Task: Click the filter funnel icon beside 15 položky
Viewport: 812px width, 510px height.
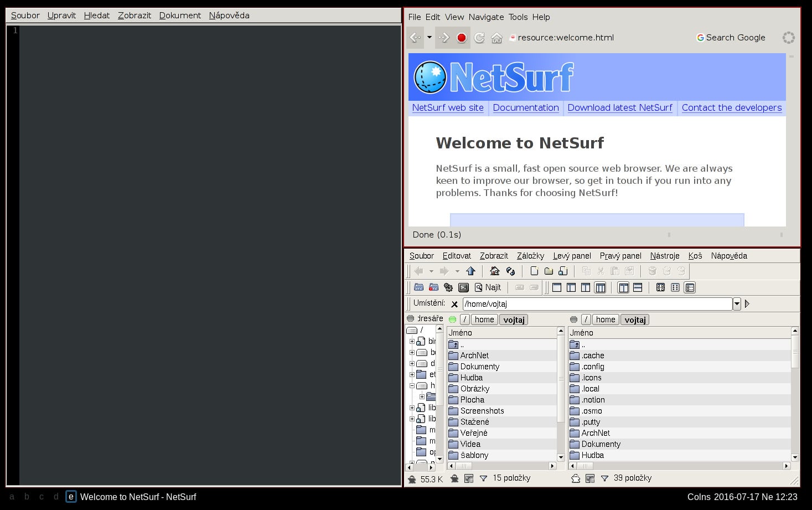Action: point(483,478)
